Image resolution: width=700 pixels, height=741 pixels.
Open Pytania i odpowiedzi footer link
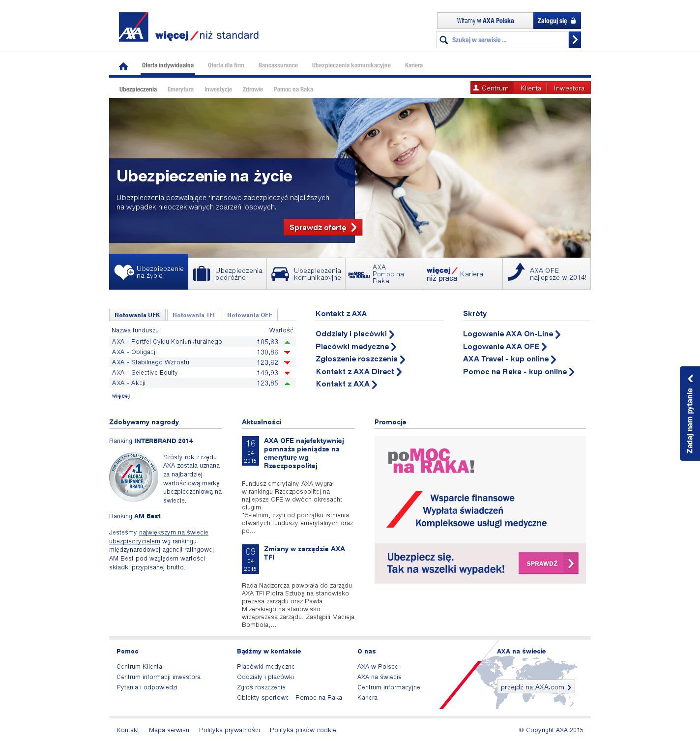point(147,687)
